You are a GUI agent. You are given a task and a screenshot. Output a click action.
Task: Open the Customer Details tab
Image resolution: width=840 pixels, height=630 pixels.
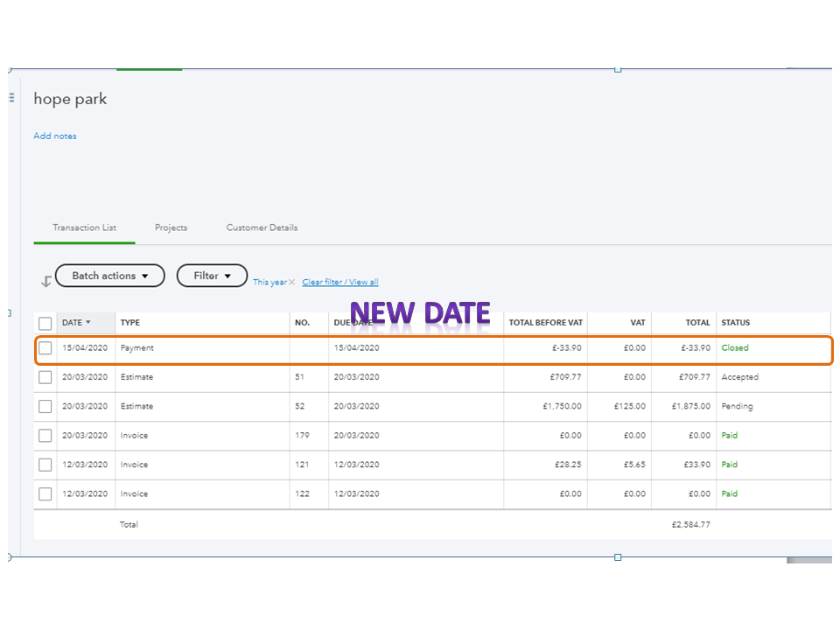click(262, 227)
